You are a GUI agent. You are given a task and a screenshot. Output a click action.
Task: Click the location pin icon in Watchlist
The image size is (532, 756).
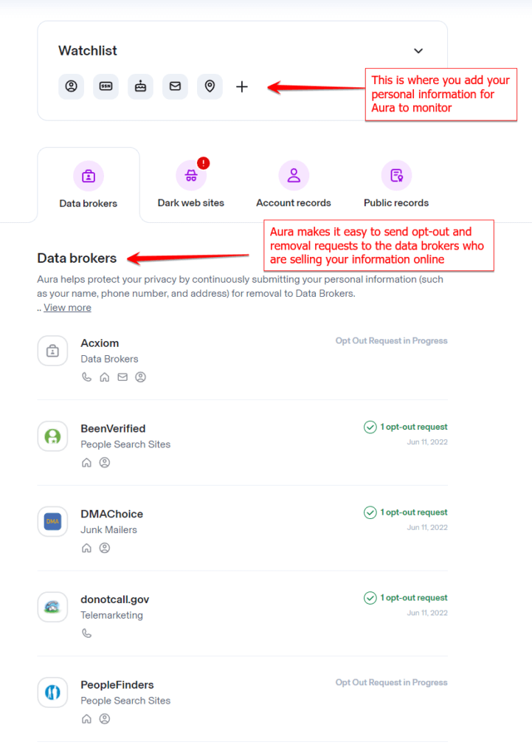point(210,86)
